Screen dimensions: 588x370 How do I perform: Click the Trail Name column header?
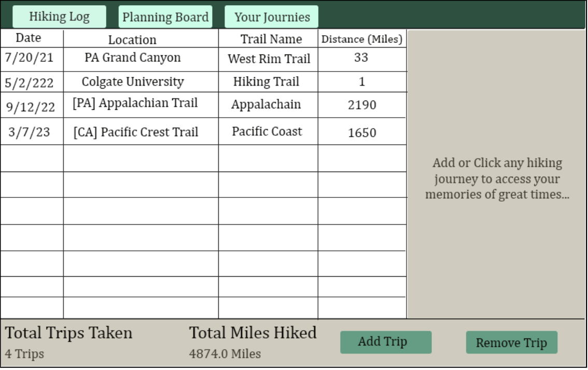pos(271,38)
